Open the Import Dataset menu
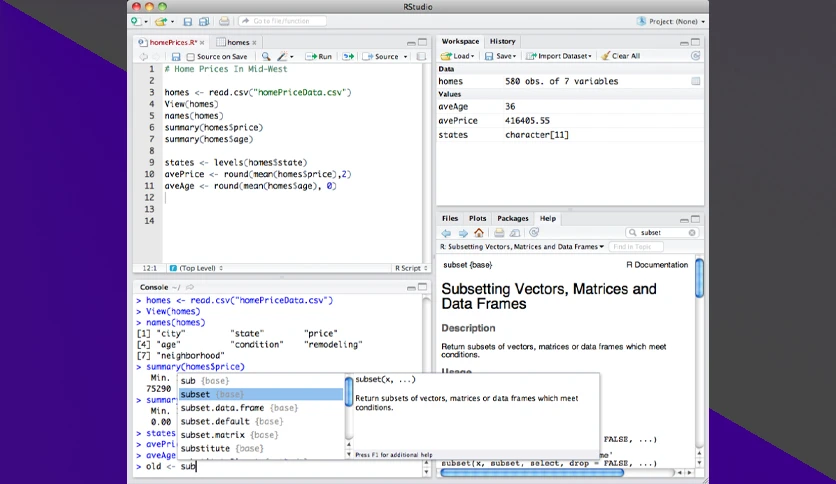The image size is (836, 484). tap(558, 56)
